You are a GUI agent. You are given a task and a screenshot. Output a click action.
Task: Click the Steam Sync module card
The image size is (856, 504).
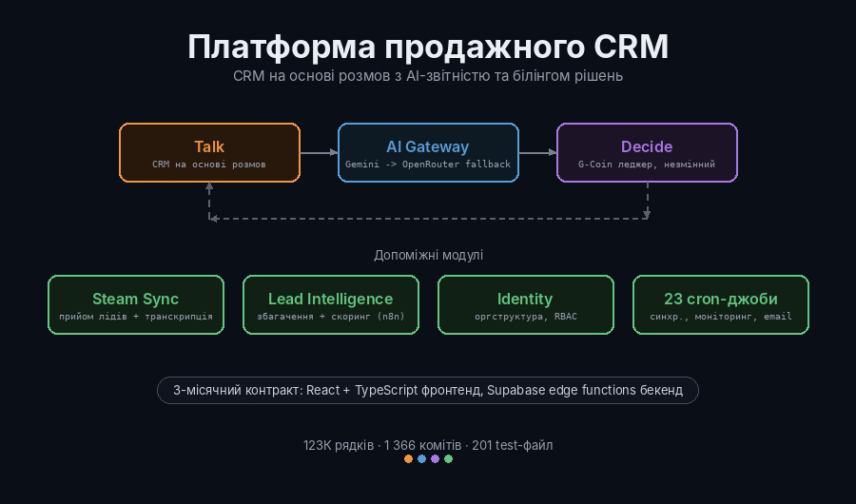[136, 304]
